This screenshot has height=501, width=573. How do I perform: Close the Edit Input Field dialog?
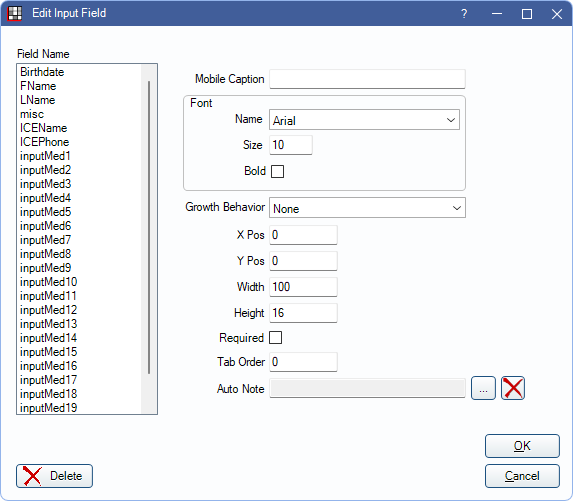[557, 14]
